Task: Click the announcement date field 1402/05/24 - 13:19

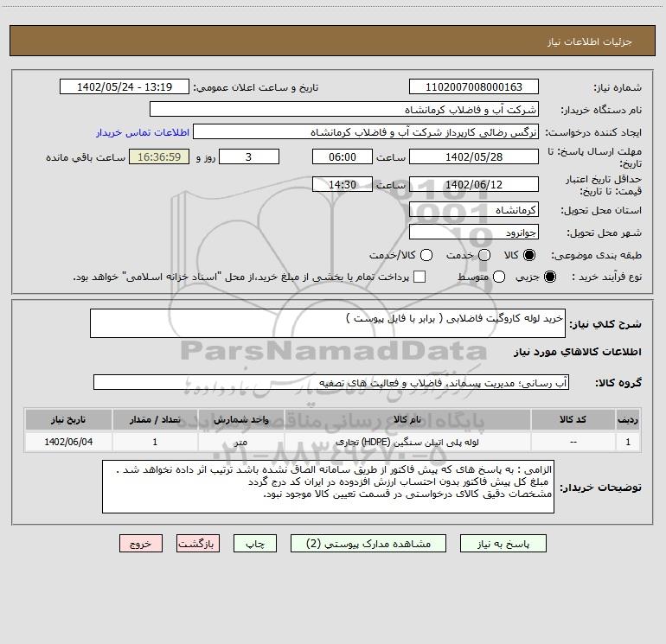Action: pos(125,87)
